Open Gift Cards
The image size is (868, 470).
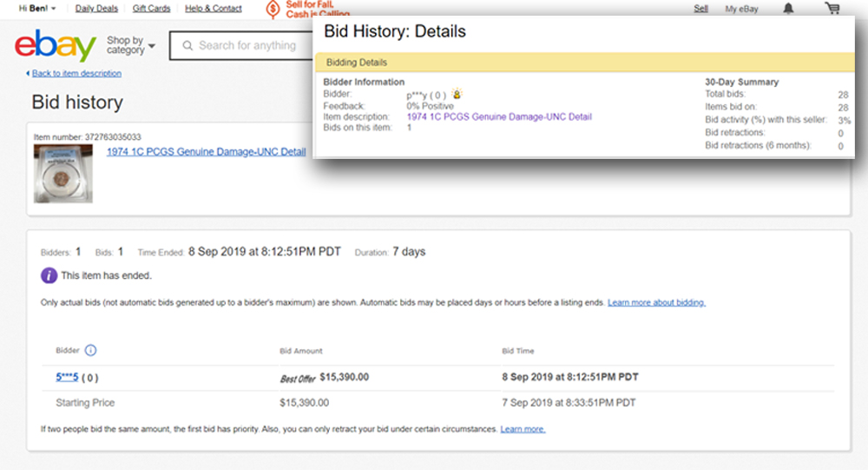coord(151,9)
